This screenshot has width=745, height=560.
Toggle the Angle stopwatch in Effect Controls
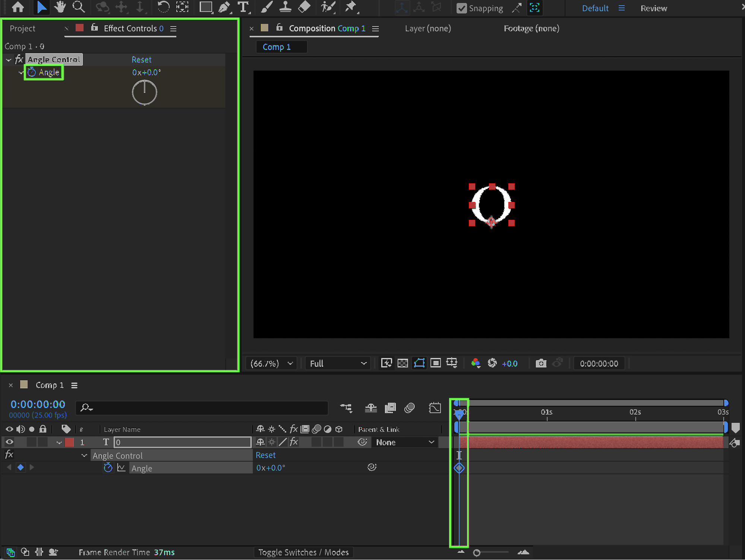32,72
